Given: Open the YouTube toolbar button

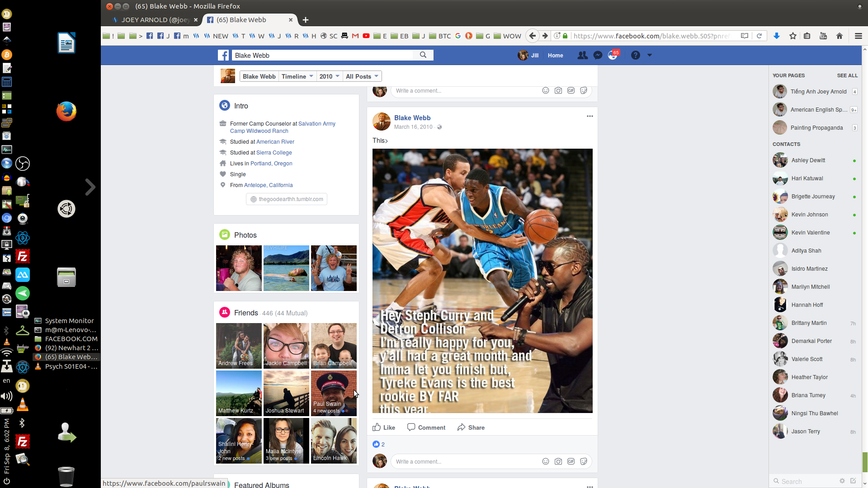Looking at the screenshot, I should (823, 36).
